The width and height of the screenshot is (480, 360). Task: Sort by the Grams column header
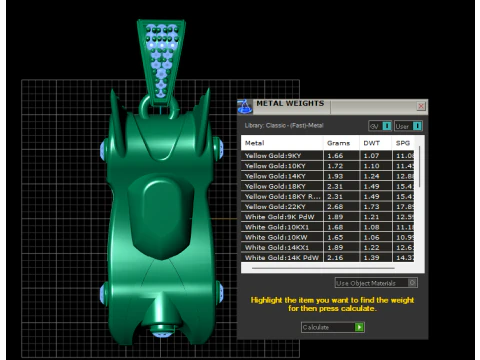[341, 143]
